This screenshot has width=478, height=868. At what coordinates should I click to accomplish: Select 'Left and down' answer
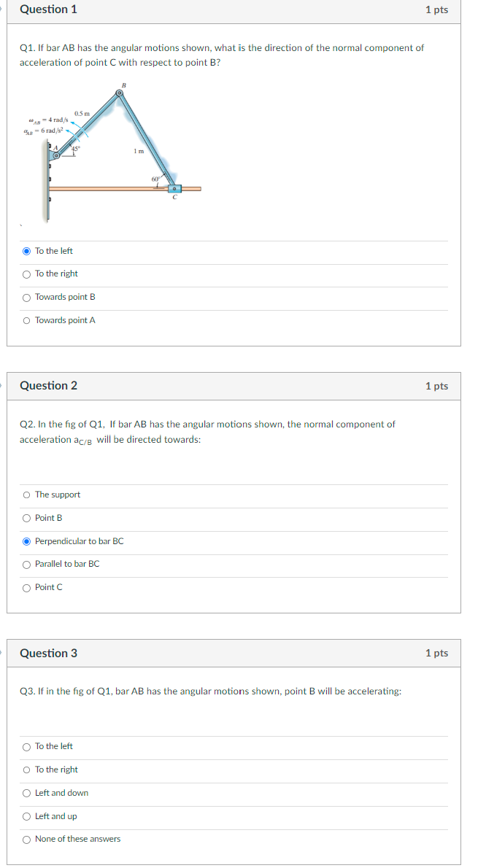click(26, 793)
